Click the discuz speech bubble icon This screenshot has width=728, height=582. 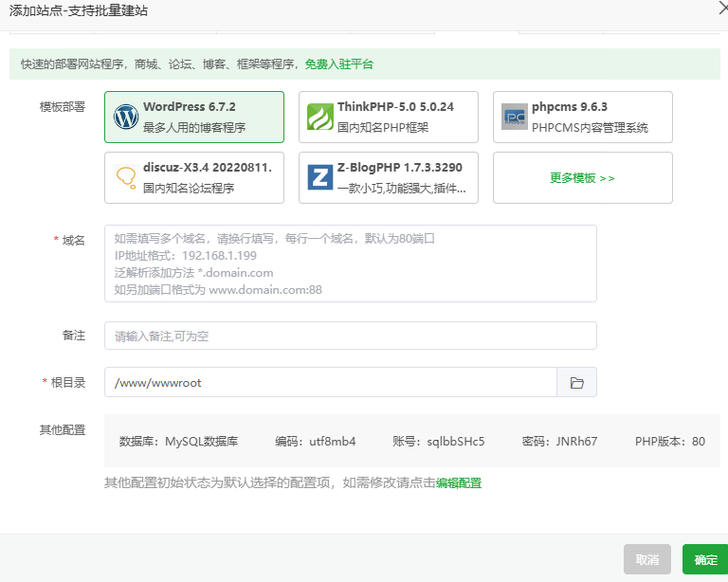[126, 177]
